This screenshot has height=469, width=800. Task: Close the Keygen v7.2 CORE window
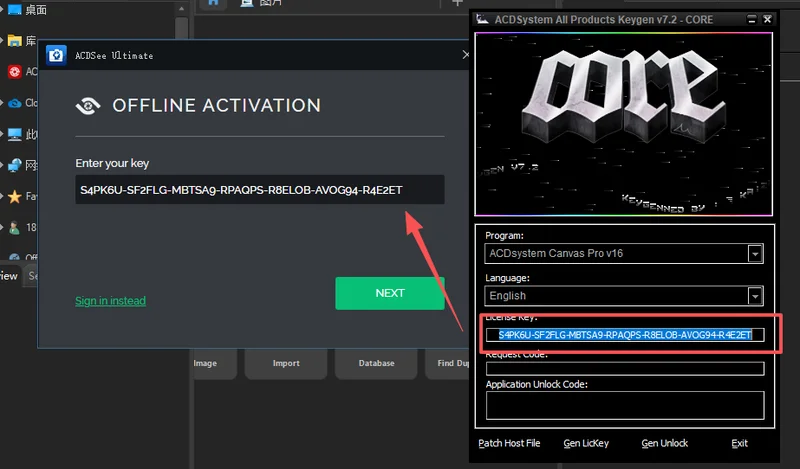click(x=767, y=19)
